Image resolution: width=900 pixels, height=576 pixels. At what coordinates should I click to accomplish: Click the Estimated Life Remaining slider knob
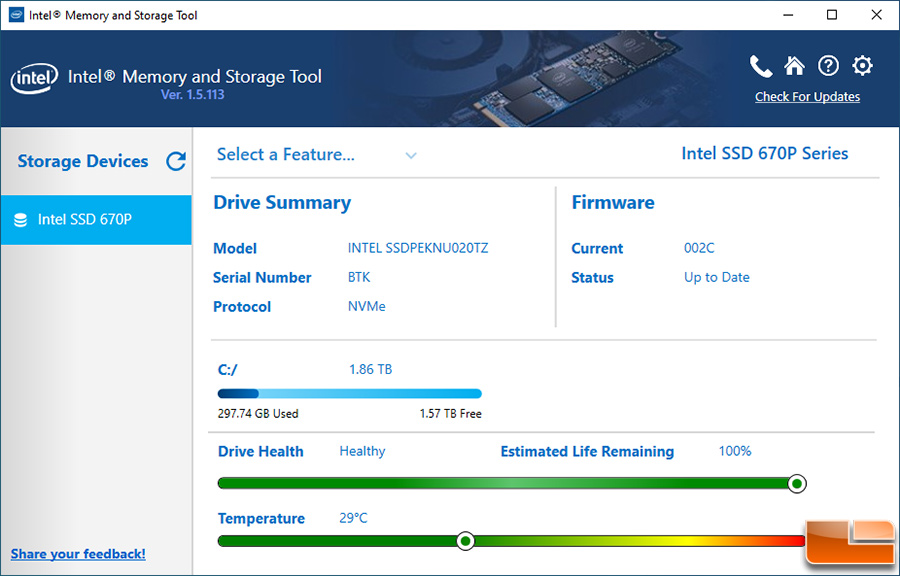(x=796, y=484)
